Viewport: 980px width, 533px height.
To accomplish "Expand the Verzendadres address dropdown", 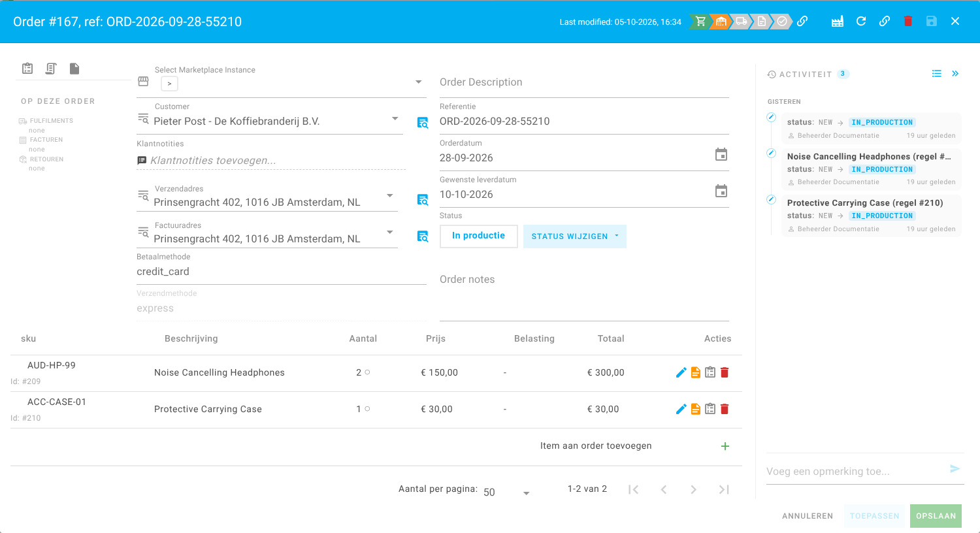I will 390,196.
